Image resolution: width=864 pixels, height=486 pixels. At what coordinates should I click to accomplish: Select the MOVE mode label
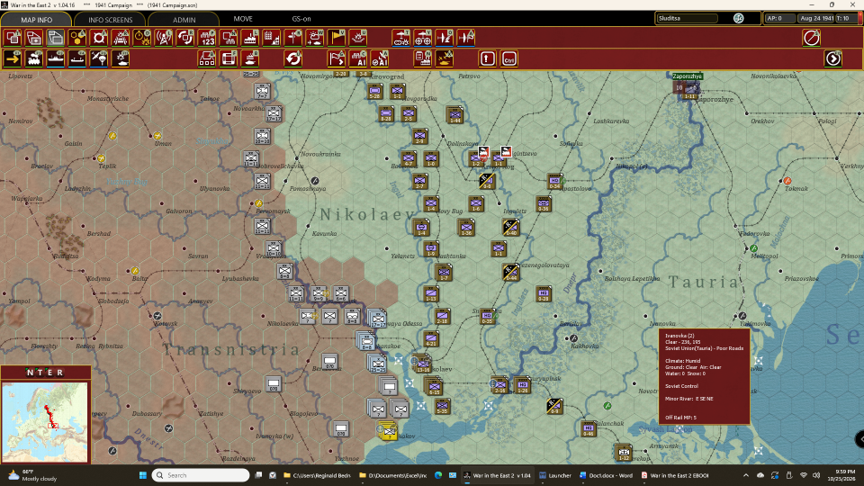point(242,19)
